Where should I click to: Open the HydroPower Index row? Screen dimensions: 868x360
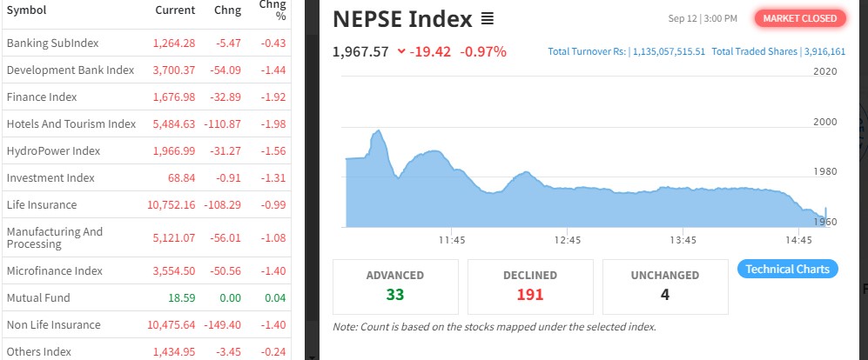tap(53, 150)
